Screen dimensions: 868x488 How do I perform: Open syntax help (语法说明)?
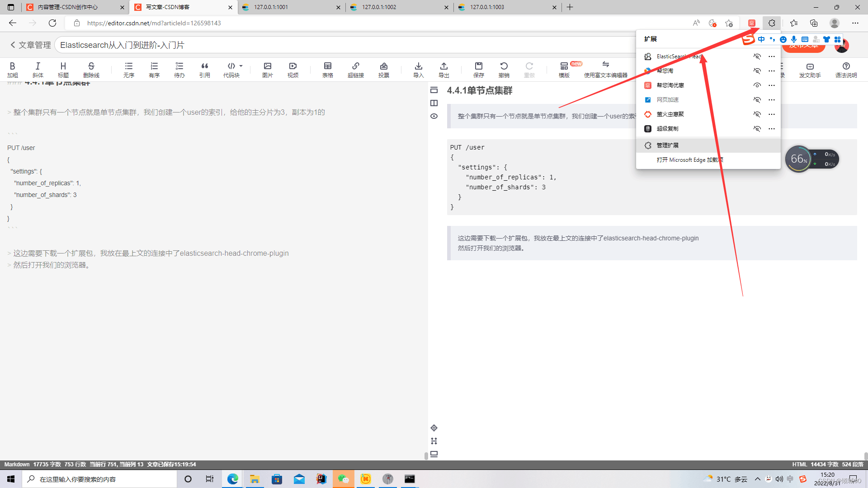click(846, 70)
